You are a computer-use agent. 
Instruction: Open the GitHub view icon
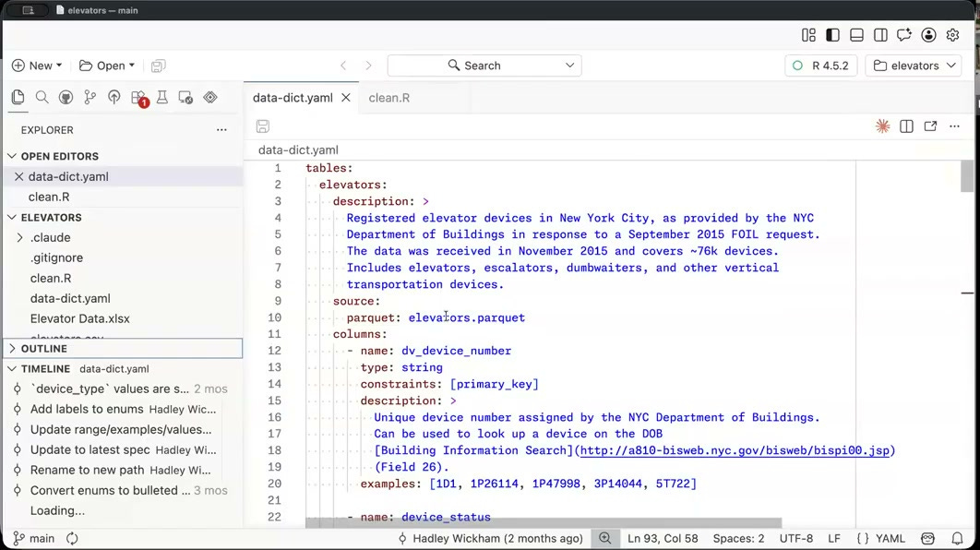click(66, 97)
